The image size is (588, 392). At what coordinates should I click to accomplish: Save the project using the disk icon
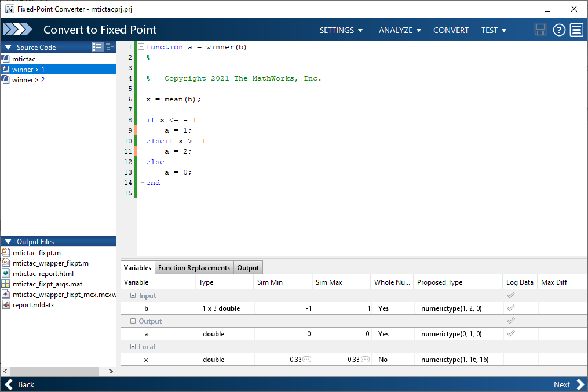[540, 30]
